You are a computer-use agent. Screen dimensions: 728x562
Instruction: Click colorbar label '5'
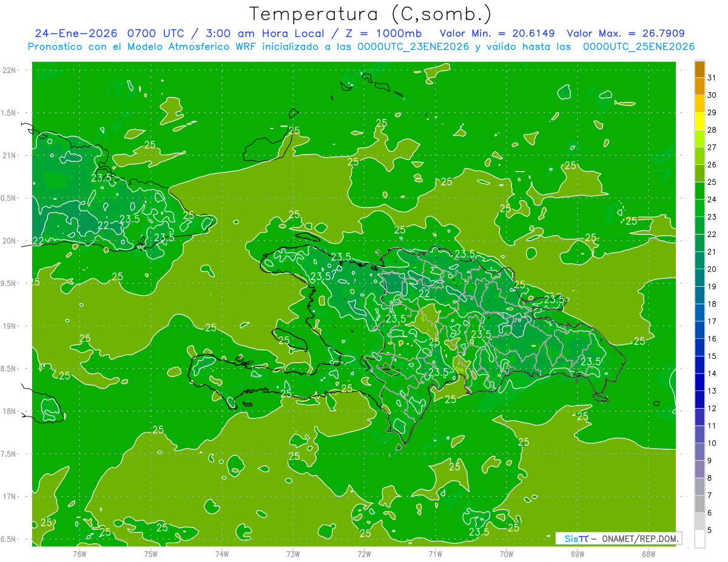point(710,530)
